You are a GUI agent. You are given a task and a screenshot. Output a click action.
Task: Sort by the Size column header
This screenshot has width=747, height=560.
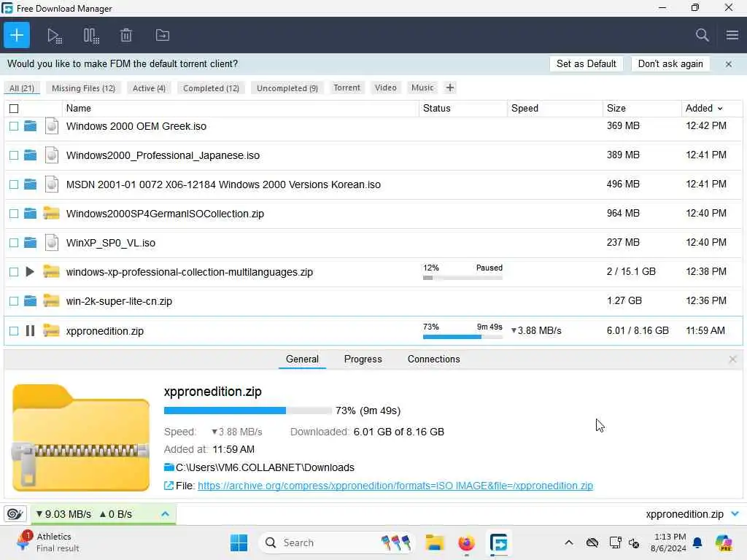616,109
